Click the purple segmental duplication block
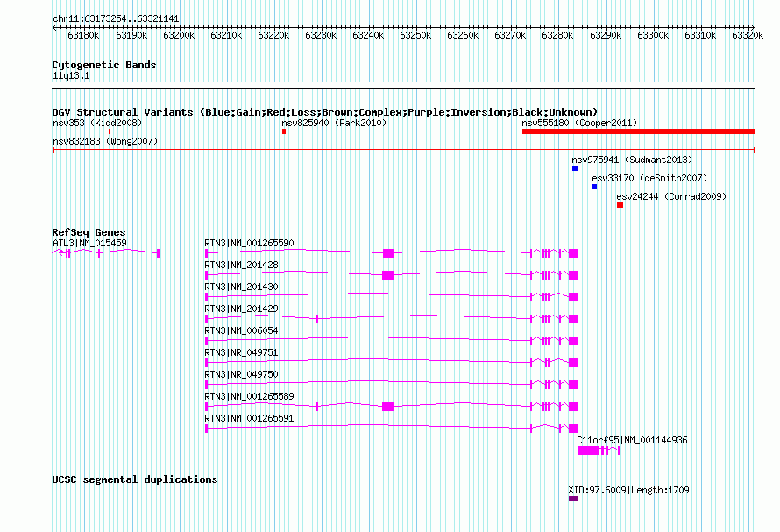Viewport: 780px width, 532px height. point(573,499)
